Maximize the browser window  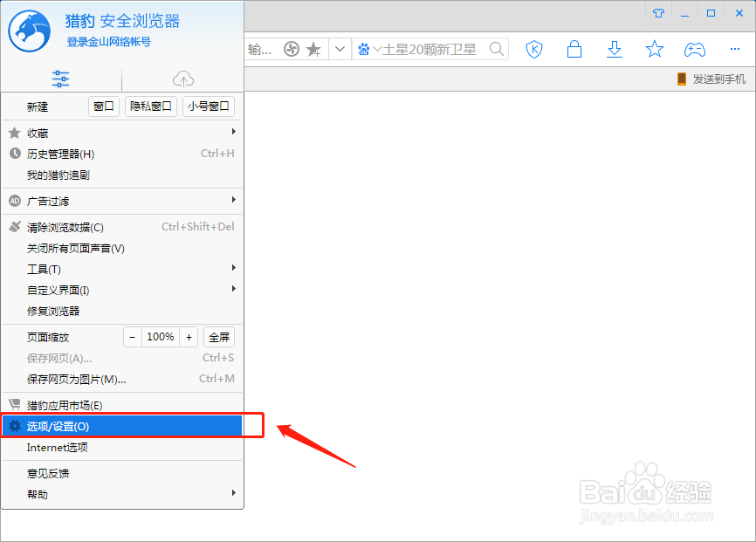(711, 13)
